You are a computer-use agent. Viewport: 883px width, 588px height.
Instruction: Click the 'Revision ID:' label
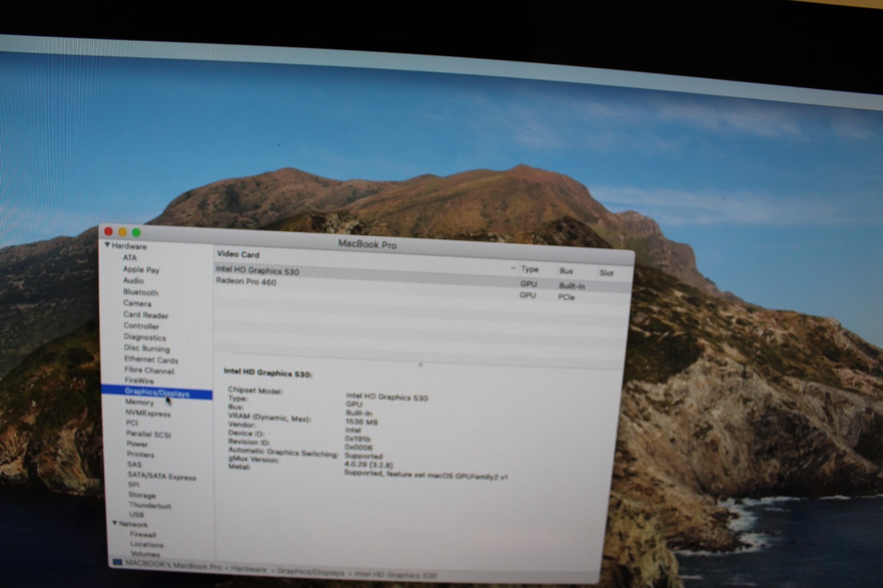coord(249,441)
